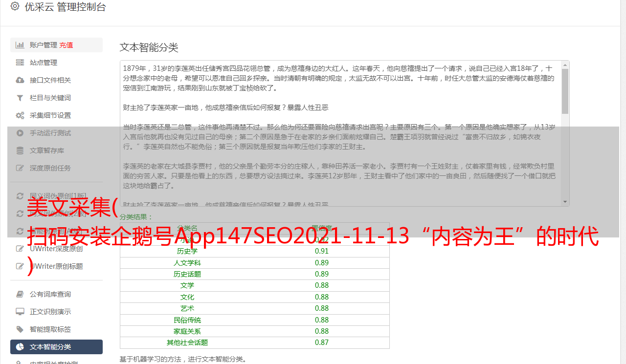Click the cloud upload icon for 接口文件相关
626x364 pixels.
20,80
